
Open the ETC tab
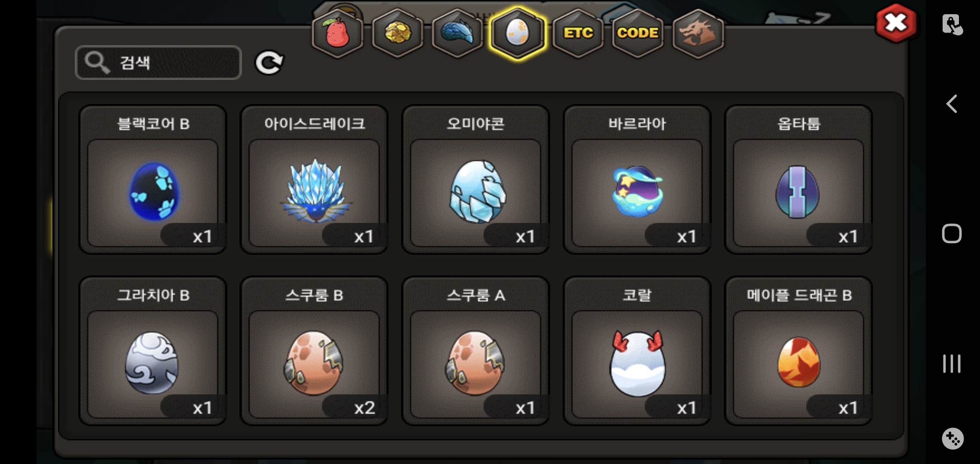pos(578,34)
